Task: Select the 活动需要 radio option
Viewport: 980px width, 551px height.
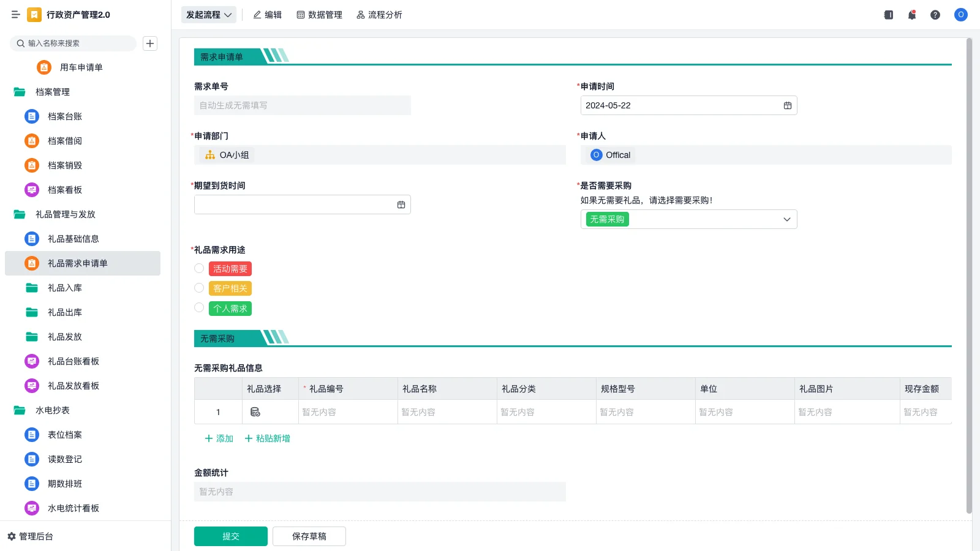Action: 199,268
